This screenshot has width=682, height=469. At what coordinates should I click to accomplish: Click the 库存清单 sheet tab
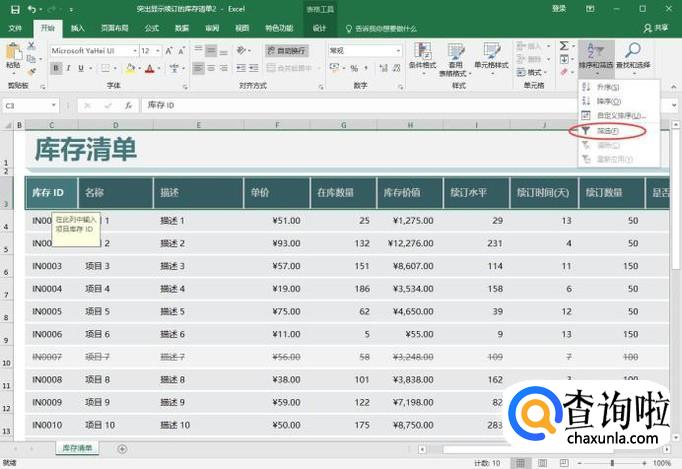79,449
